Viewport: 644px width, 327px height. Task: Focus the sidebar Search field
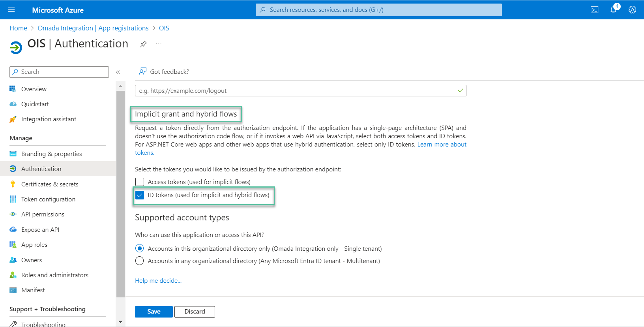(x=59, y=72)
